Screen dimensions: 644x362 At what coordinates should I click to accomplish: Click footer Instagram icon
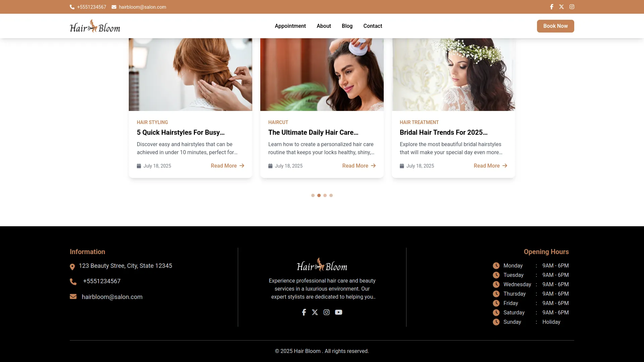pos(326,312)
